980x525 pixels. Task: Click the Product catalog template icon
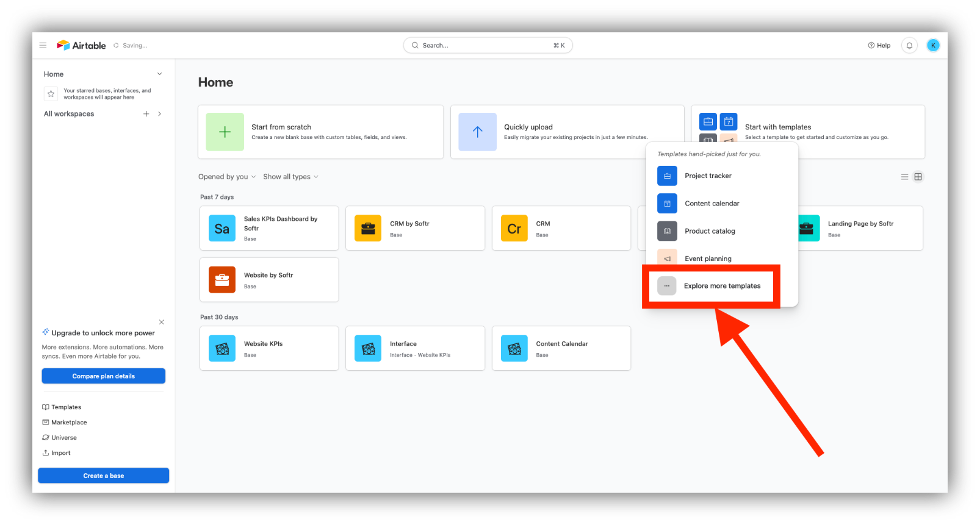pos(667,231)
